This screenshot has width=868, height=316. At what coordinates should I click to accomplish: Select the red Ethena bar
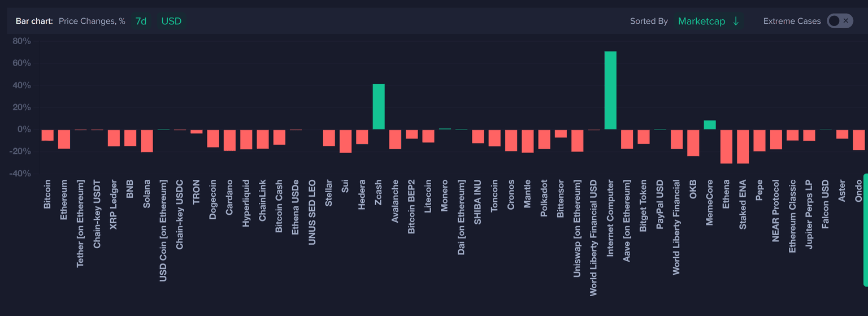point(726,146)
